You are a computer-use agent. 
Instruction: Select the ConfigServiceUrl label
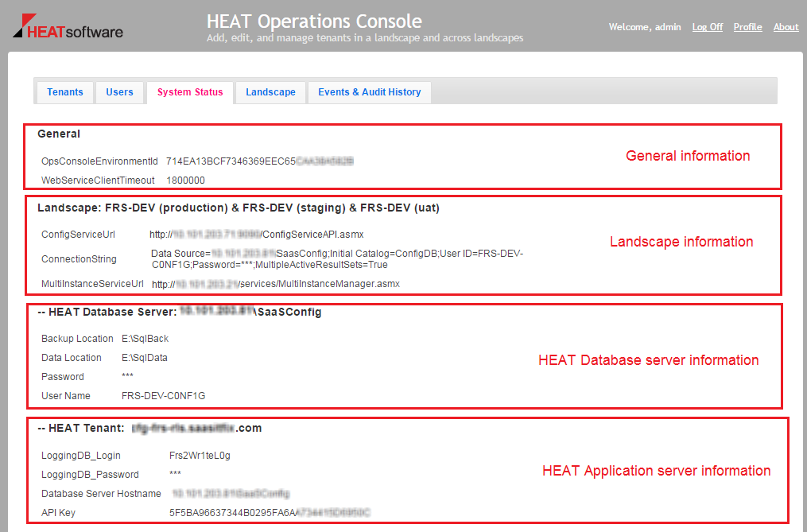coord(78,235)
